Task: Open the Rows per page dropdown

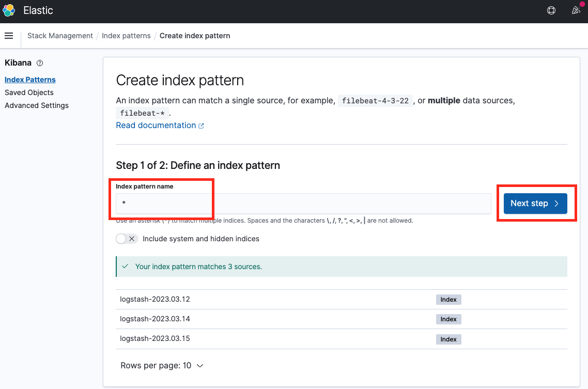Action: click(x=162, y=365)
